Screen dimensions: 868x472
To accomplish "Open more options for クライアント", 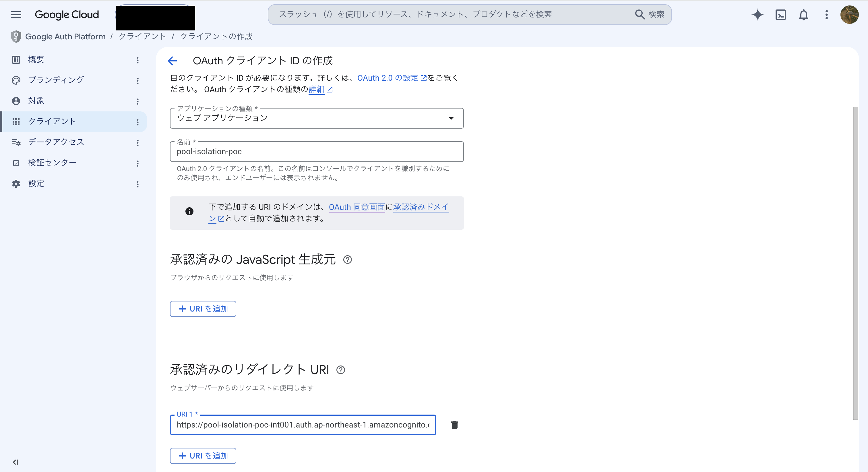I will [x=137, y=122].
